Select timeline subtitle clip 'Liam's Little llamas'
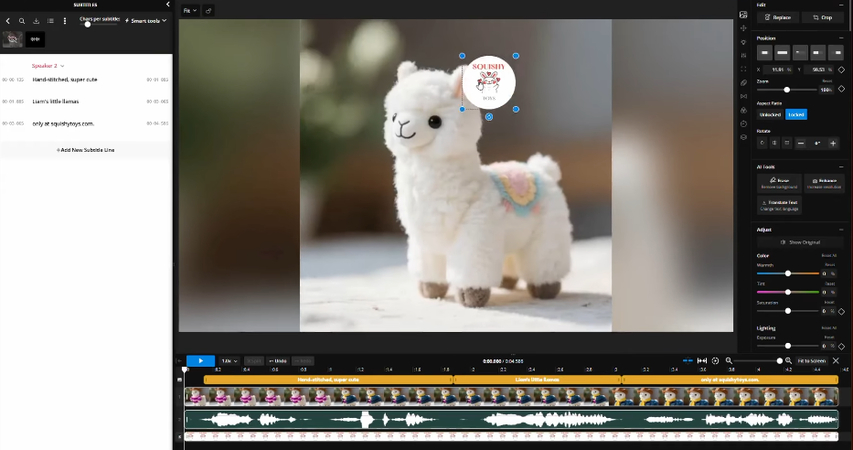This screenshot has height=450, width=853. (x=536, y=379)
